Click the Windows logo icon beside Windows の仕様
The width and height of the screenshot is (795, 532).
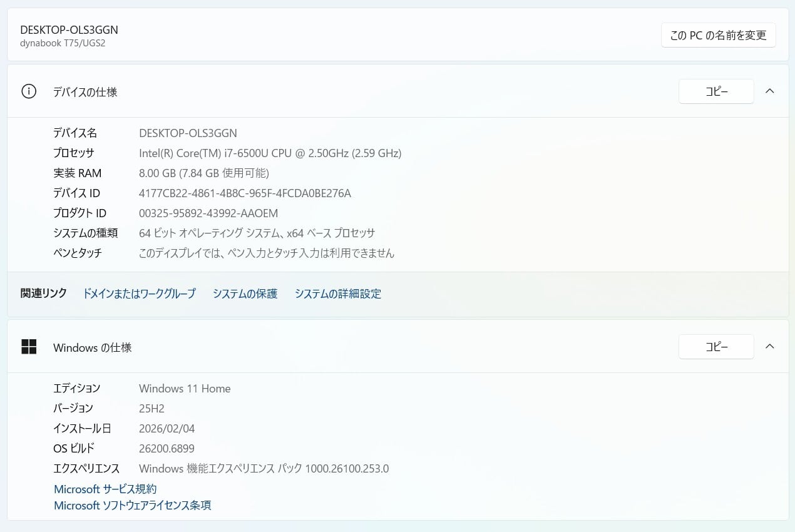tap(29, 347)
